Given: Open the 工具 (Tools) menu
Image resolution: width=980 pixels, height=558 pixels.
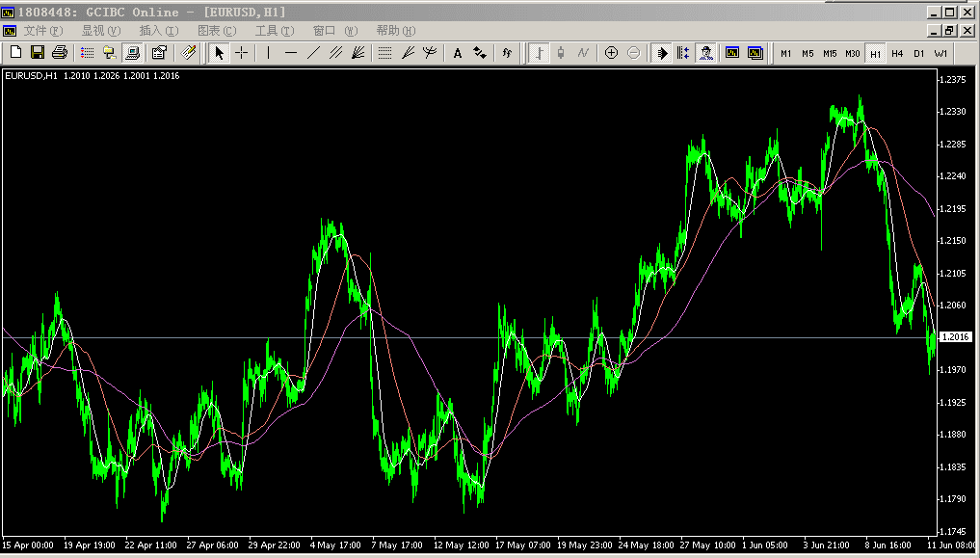Looking at the screenshot, I should [x=274, y=31].
